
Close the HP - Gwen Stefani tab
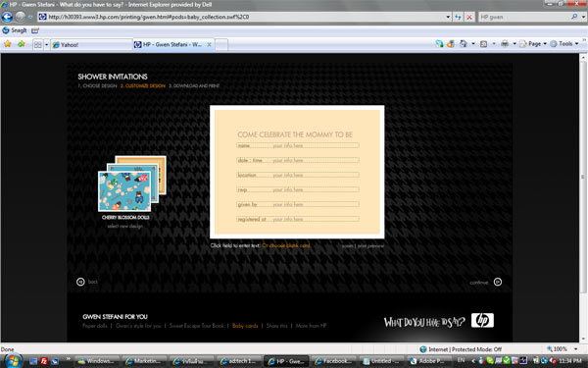coord(210,45)
